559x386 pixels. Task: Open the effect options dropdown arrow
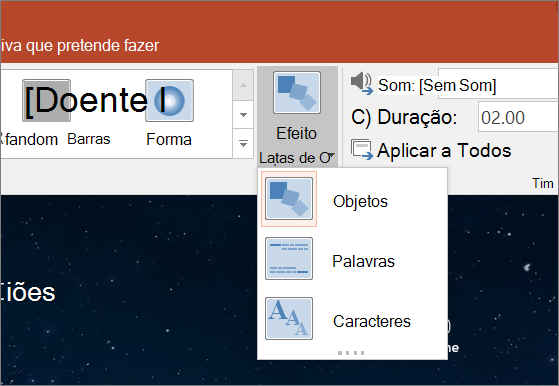click(331, 156)
